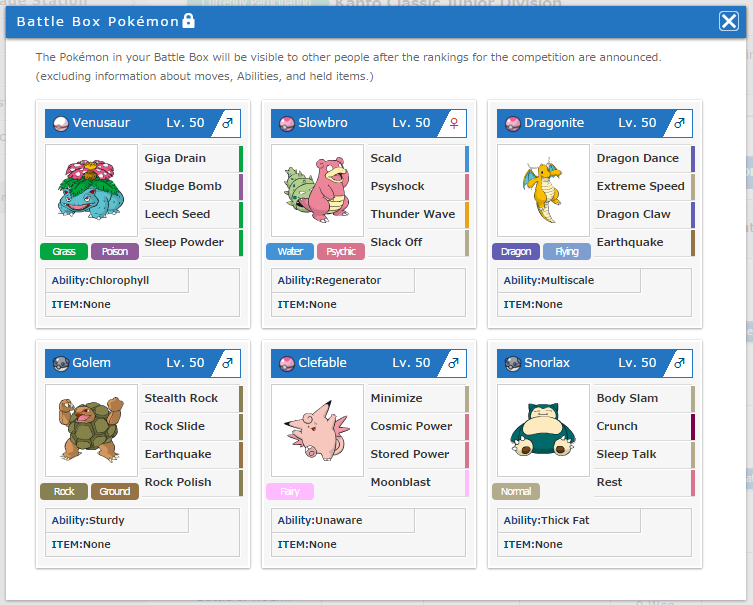Click Clefable's Poké Ball icon
The width and height of the screenshot is (753, 605).
point(287,363)
